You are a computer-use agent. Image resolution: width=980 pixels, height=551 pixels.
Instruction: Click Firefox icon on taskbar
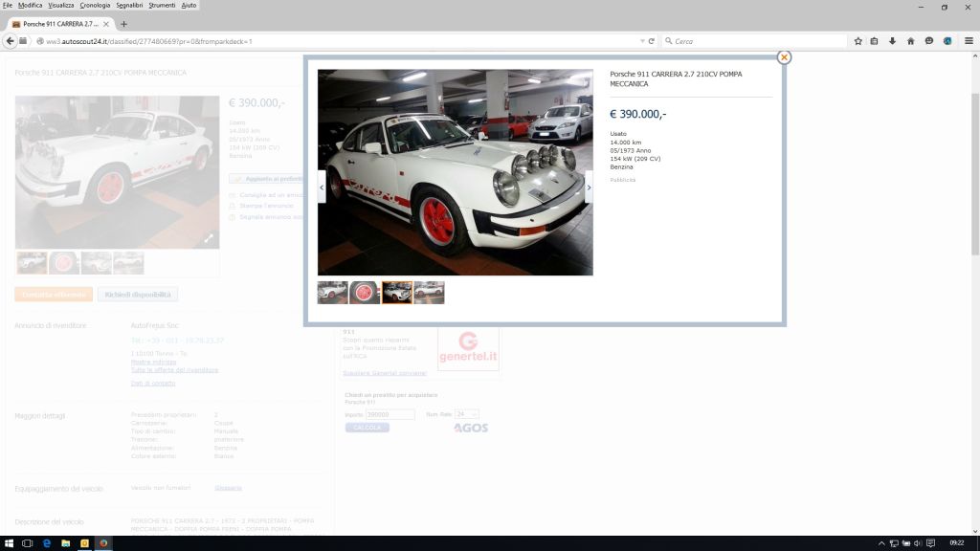click(103, 543)
